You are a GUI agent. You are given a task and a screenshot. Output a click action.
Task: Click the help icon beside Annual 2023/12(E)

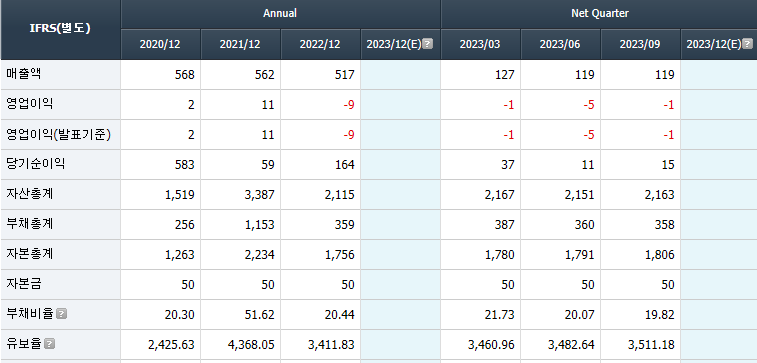[427, 44]
